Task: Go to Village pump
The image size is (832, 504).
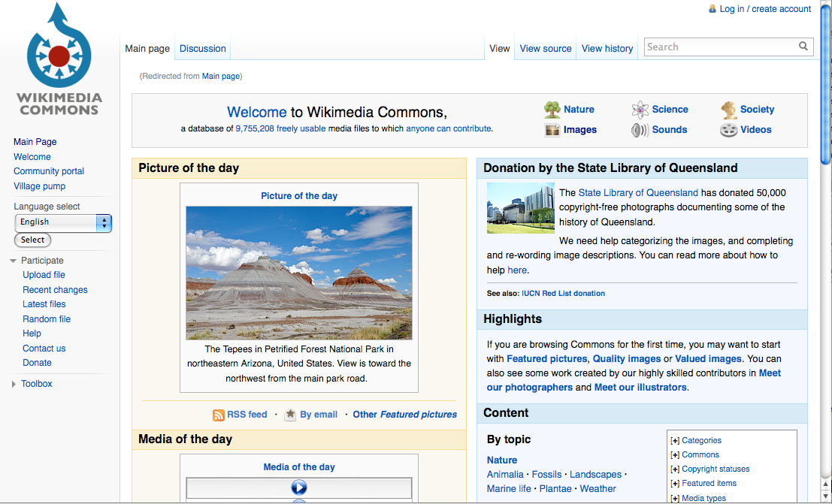Action: (39, 186)
